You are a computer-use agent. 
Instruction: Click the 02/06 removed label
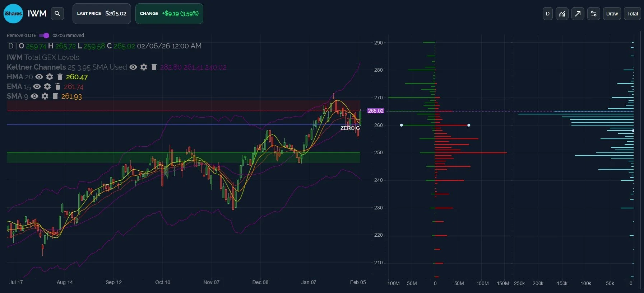(68, 35)
